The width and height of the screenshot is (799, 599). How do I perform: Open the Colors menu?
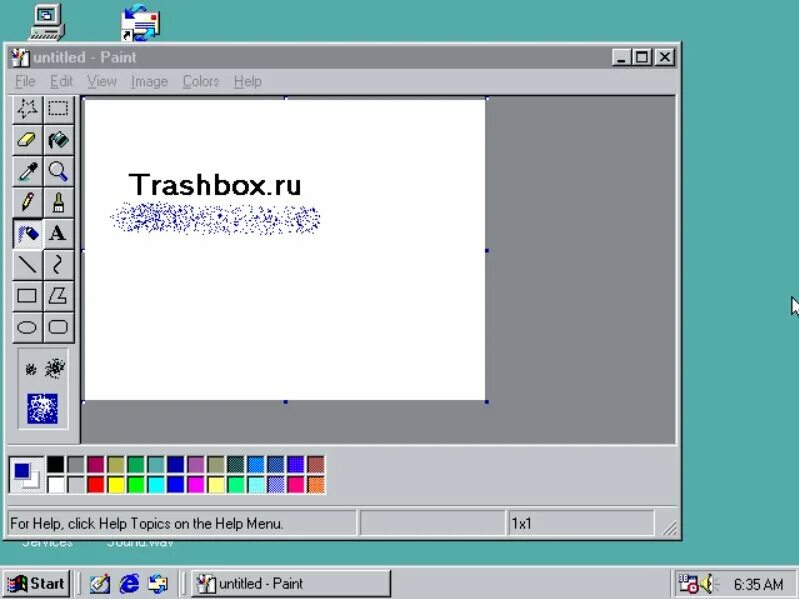pyautogui.click(x=201, y=81)
